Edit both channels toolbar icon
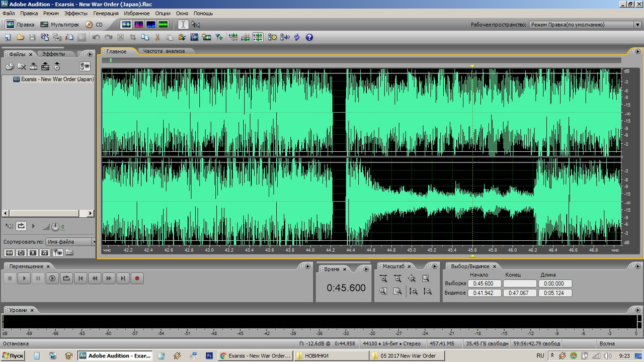The image size is (644, 362). [x=258, y=37]
